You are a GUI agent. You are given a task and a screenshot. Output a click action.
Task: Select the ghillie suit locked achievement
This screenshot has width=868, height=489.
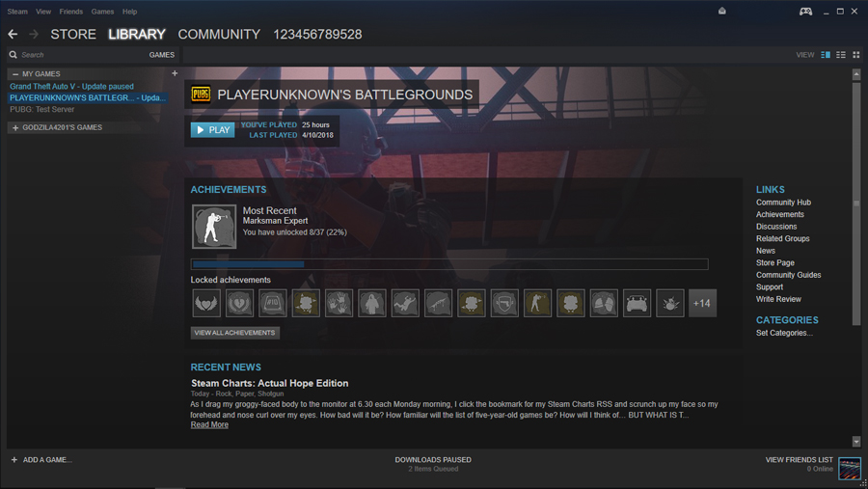tap(372, 303)
